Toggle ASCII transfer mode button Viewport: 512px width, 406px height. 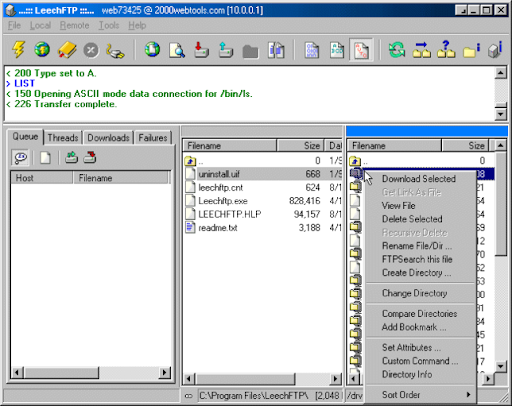click(x=337, y=50)
